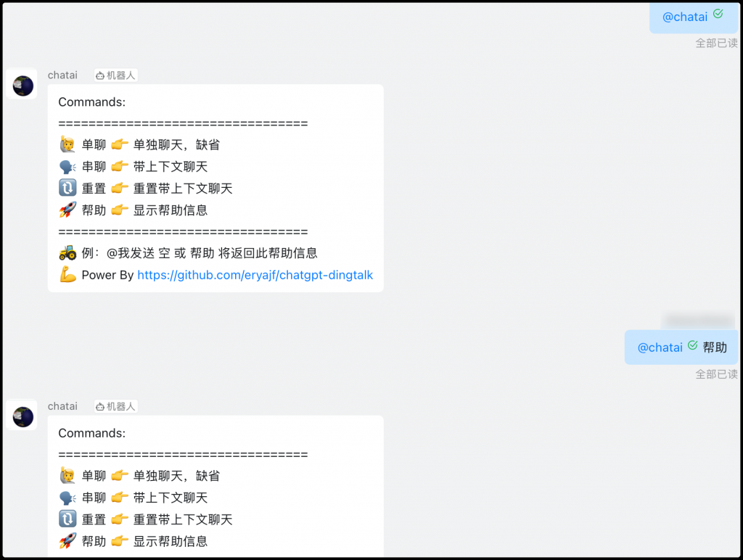The height and width of the screenshot is (560, 743).
Task: Click the chatai sender name above the second reply
Action: pos(62,406)
